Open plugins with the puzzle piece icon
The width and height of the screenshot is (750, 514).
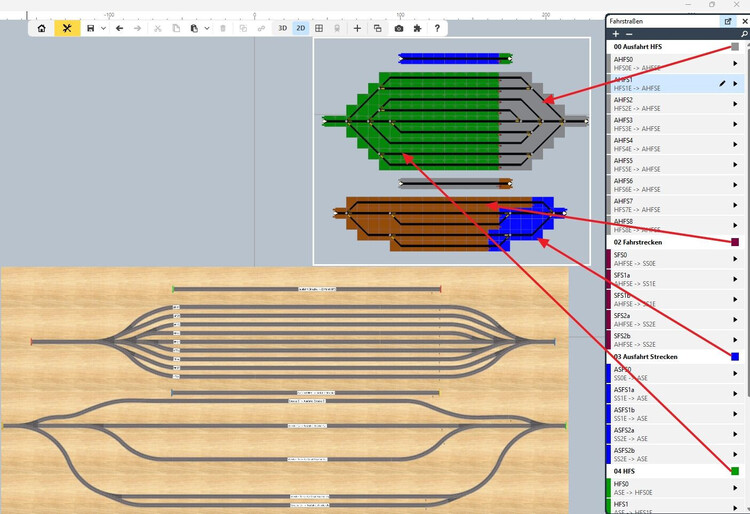pyautogui.click(x=417, y=28)
